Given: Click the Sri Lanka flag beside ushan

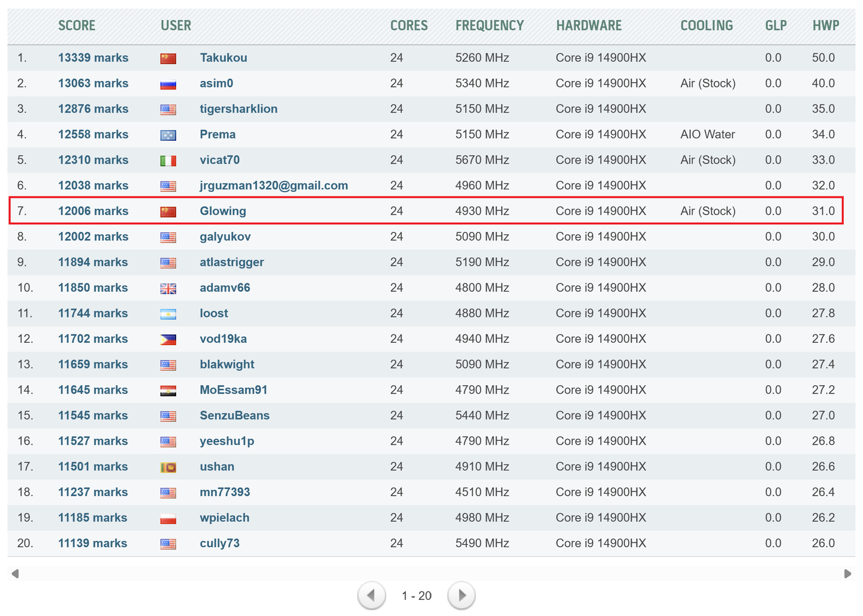Looking at the screenshot, I should (x=168, y=467).
